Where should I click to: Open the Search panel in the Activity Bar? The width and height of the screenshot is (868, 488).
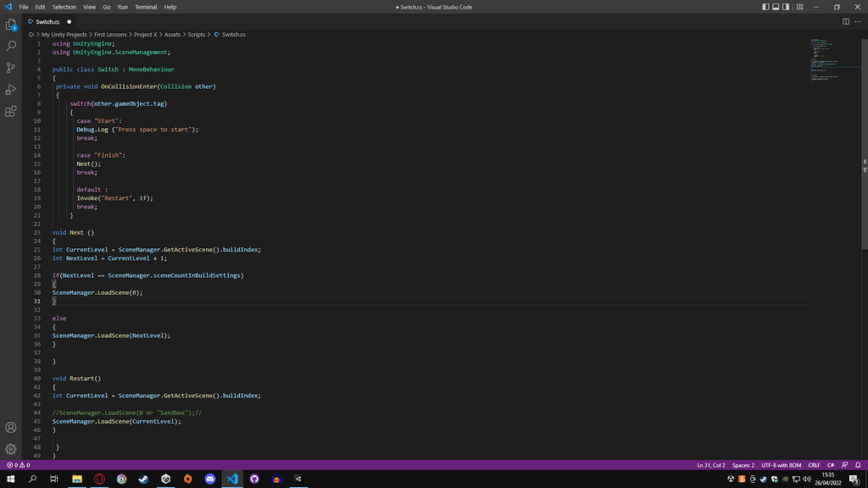tap(11, 47)
